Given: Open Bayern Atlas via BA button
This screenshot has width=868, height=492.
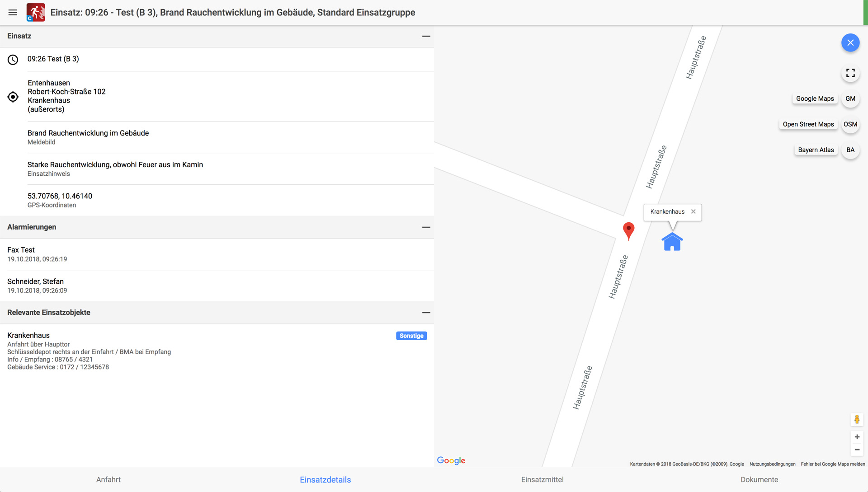Looking at the screenshot, I should [x=850, y=150].
